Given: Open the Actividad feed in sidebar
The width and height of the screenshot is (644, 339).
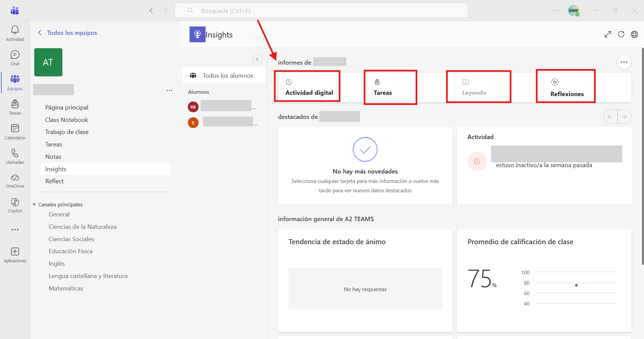Looking at the screenshot, I should (15, 33).
